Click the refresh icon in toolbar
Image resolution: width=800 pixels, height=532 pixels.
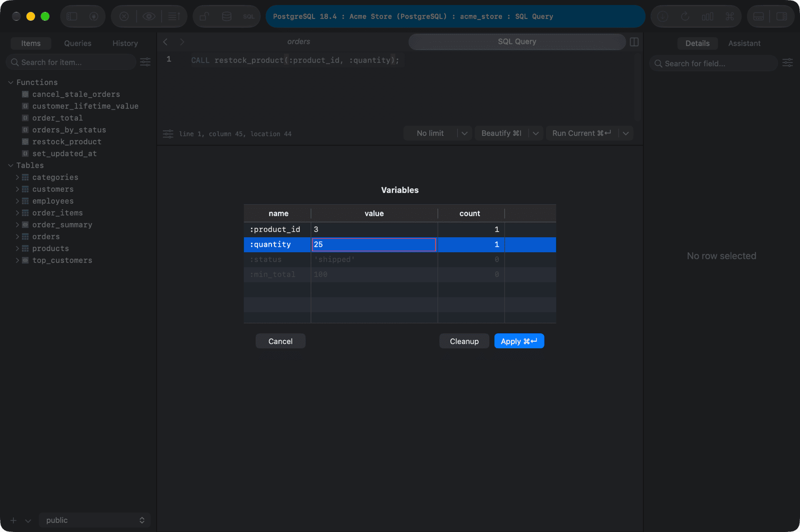tap(685, 16)
